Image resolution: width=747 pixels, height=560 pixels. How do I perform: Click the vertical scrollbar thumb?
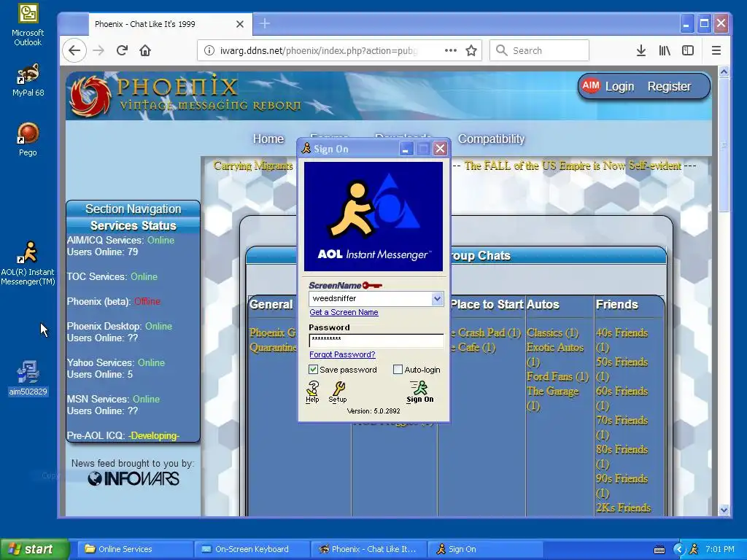pos(724,145)
